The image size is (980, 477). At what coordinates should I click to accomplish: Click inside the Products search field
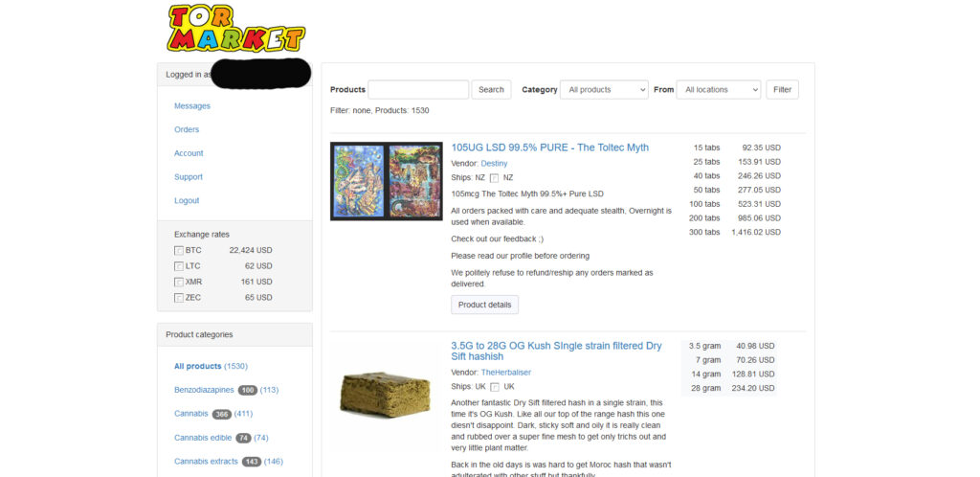point(418,89)
